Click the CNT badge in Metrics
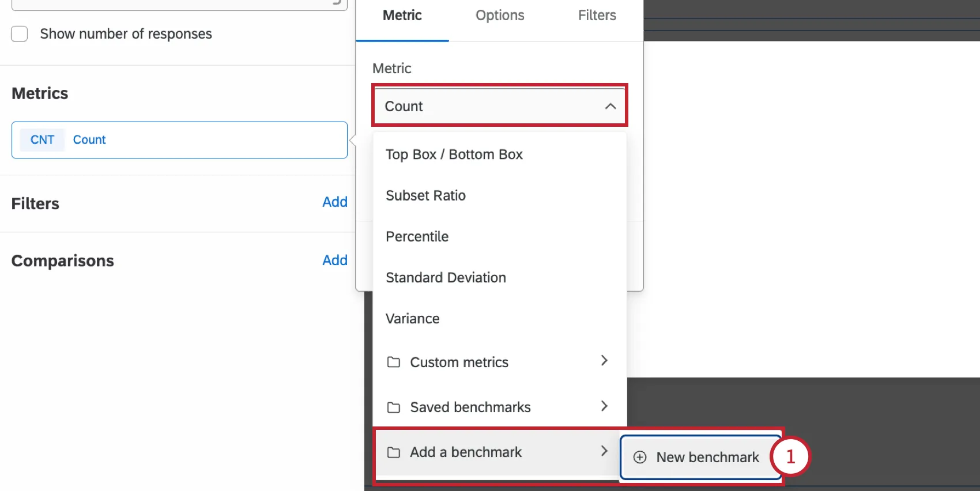 [x=42, y=140]
